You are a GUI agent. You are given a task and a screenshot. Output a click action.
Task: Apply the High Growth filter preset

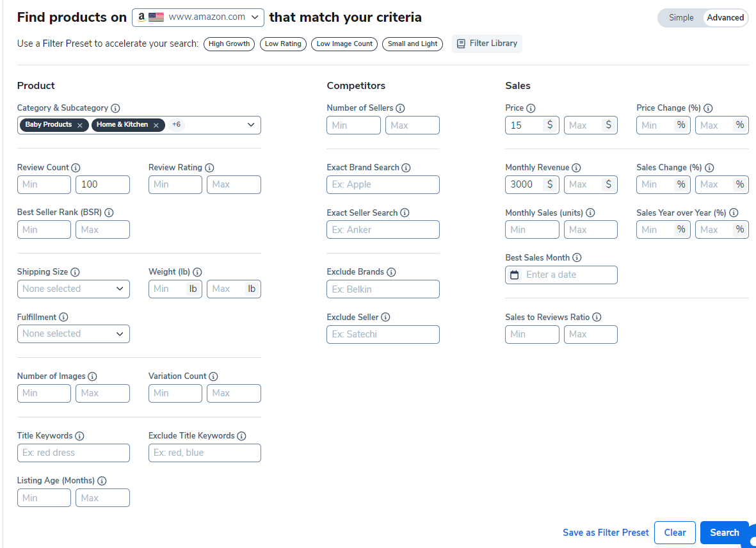[x=229, y=44]
